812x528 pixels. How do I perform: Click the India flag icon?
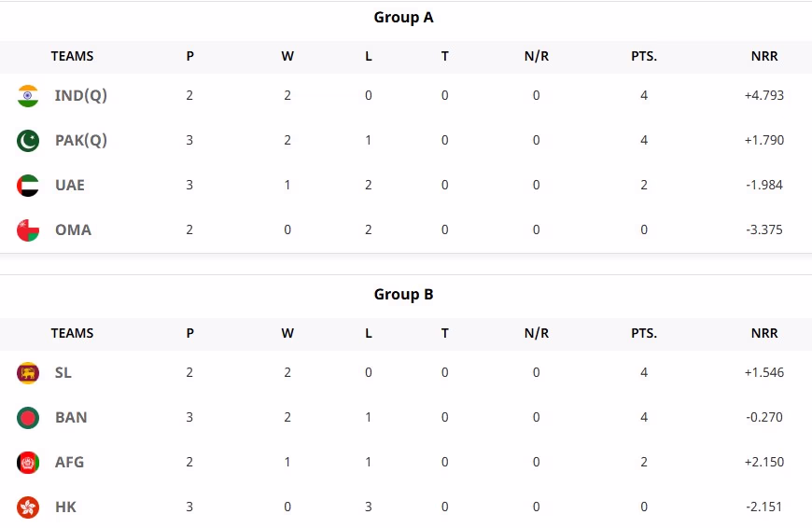[28, 95]
